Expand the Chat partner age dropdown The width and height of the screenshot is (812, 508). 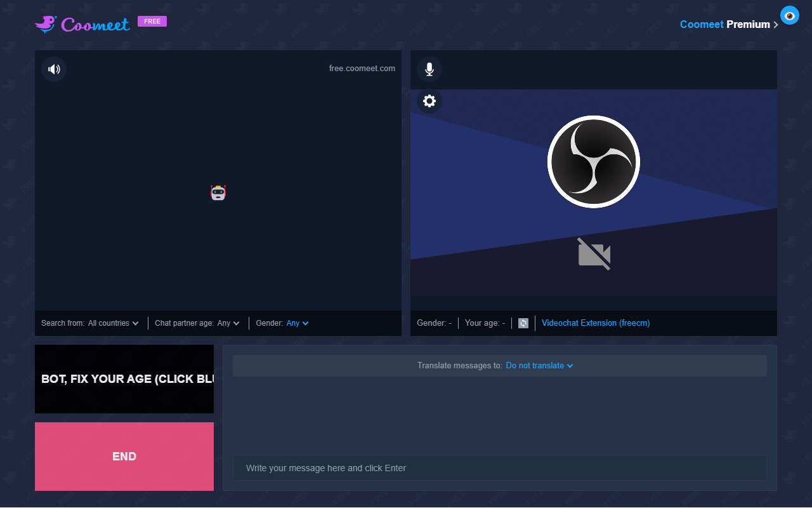pyautogui.click(x=228, y=323)
